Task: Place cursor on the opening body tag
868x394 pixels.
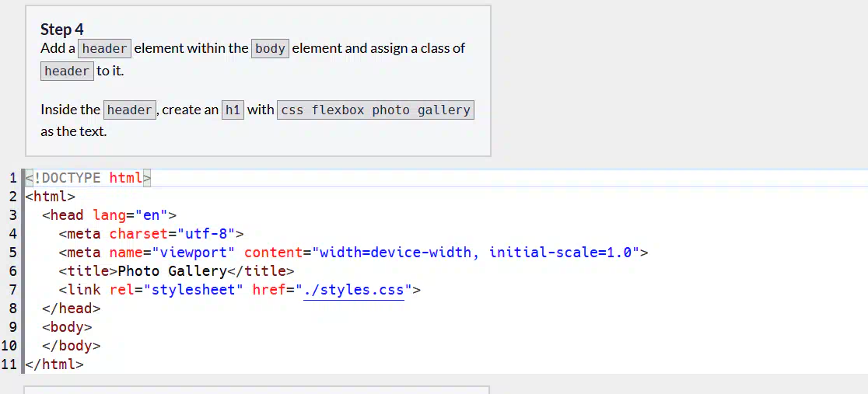Action: (67, 327)
